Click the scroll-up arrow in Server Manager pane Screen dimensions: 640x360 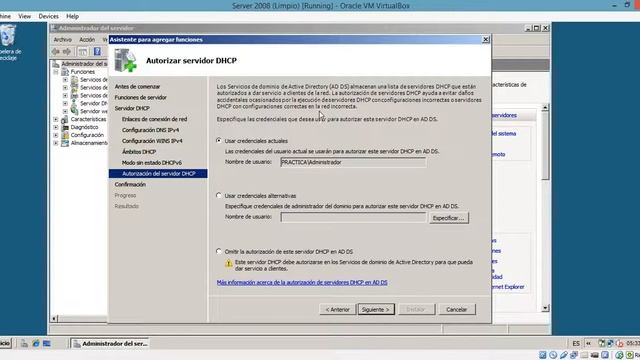pos(545,107)
